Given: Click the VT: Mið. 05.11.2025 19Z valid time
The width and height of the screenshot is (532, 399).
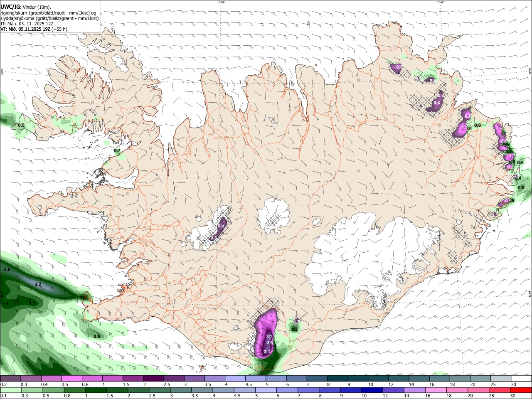Looking at the screenshot, I should click(34, 29).
